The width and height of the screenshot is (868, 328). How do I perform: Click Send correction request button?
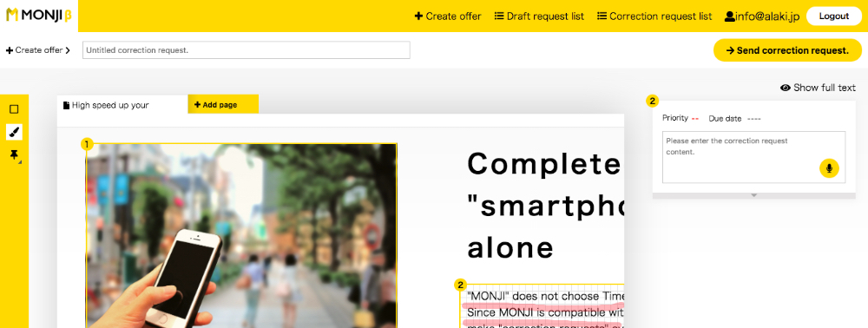point(787,50)
